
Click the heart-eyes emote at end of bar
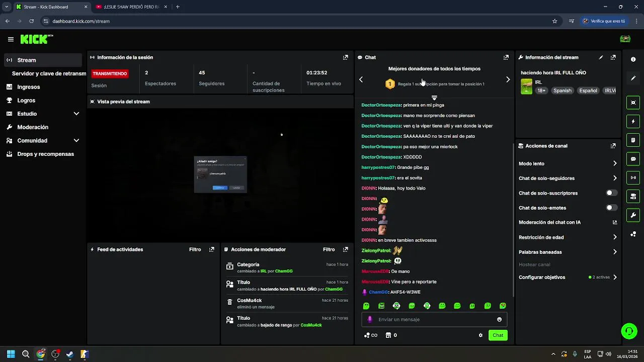coord(503,306)
